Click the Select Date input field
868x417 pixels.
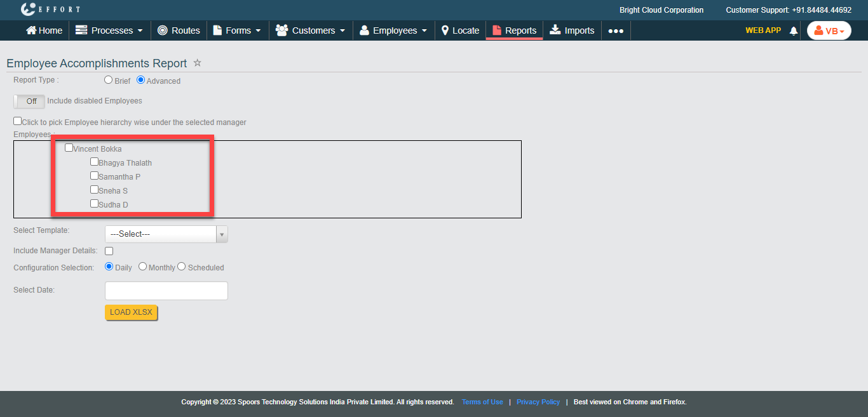[x=166, y=291]
